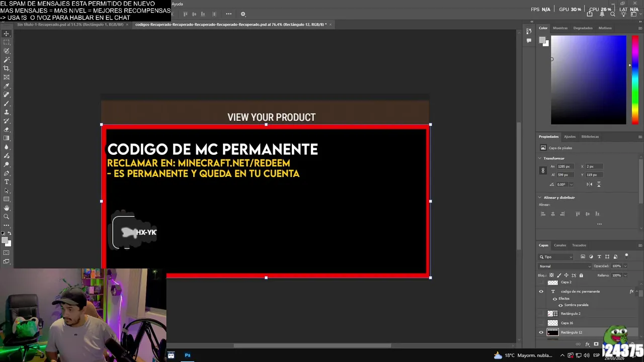644x362 pixels.
Task: Switch to the Ajustes tab
Action: pos(570,137)
